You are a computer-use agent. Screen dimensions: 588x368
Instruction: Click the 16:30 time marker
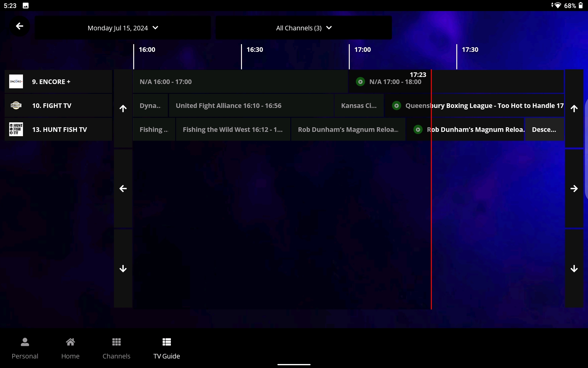(x=255, y=50)
